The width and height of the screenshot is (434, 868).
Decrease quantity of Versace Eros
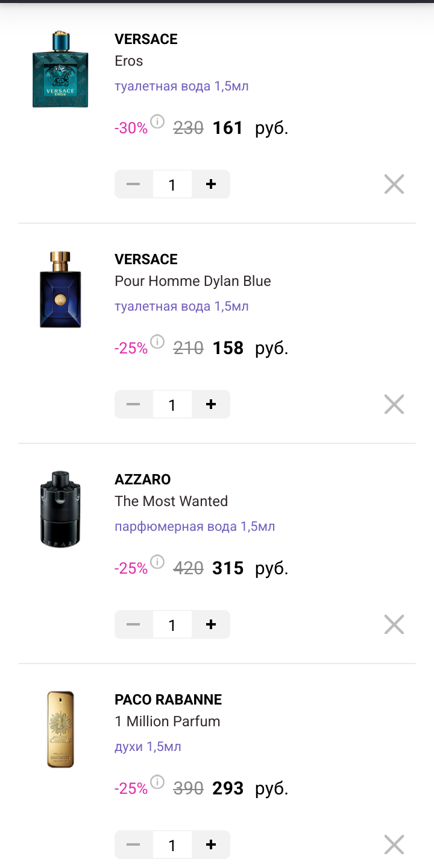133,184
